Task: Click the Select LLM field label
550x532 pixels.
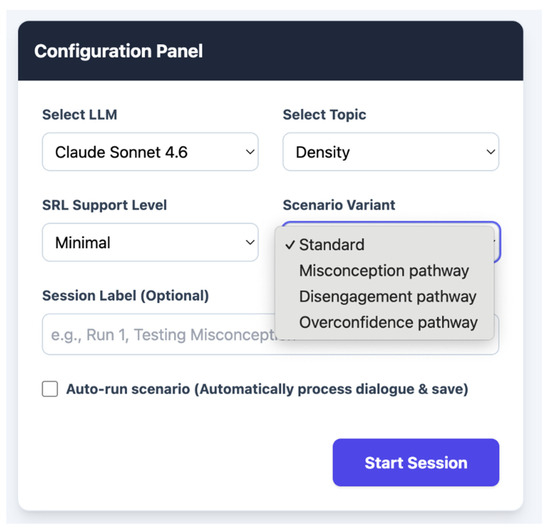Action: [x=80, y=115]
